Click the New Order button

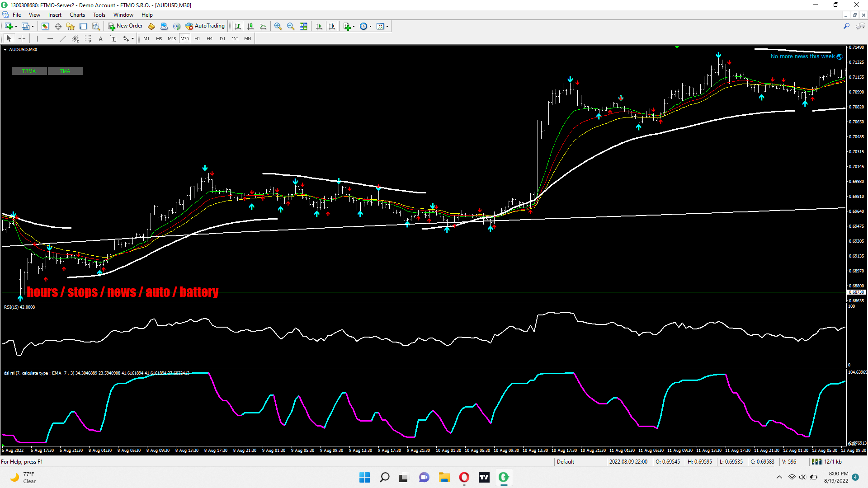pyautogui.click(x=125, y=26)
